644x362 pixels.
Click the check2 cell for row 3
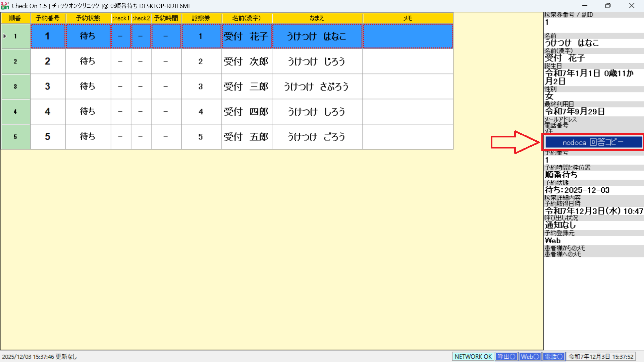(141, 86)
